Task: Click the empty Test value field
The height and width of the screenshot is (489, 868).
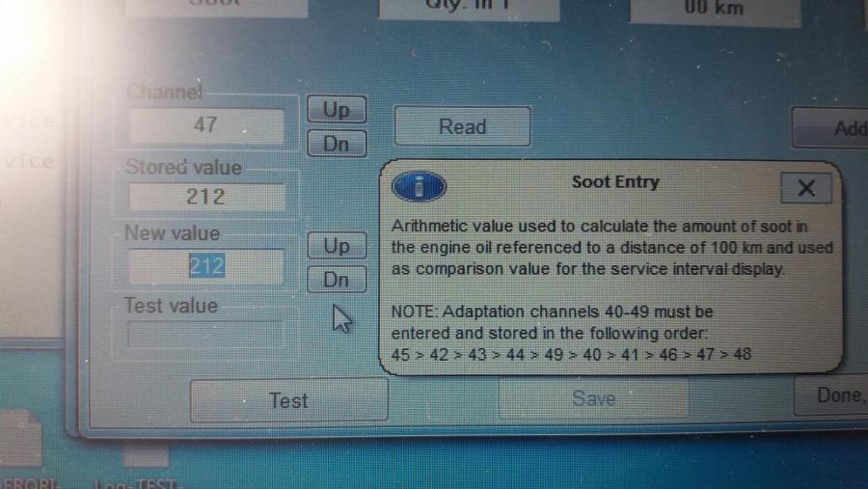Action: coord(205,334)
